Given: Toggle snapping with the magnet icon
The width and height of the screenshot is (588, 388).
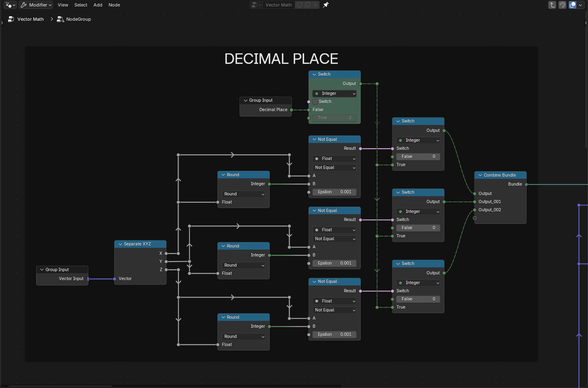Looking at the screenshot, I should (x=562, y=5).
